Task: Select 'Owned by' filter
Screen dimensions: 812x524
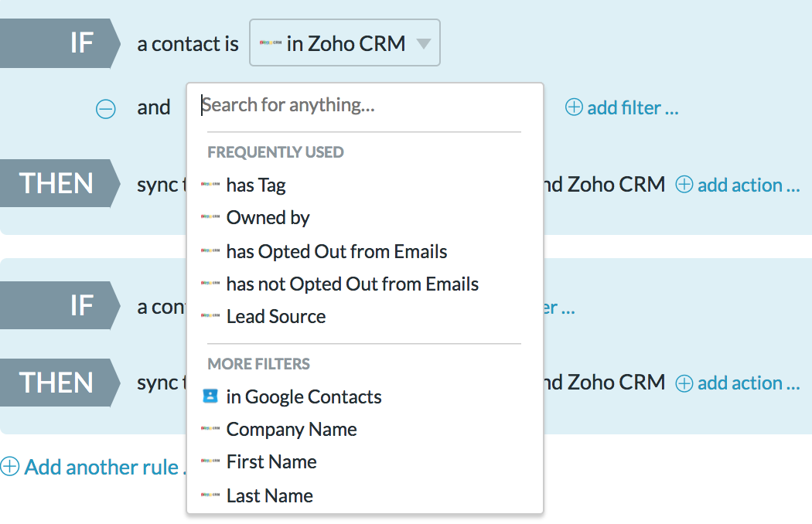Action: click(x=268, y=217)
